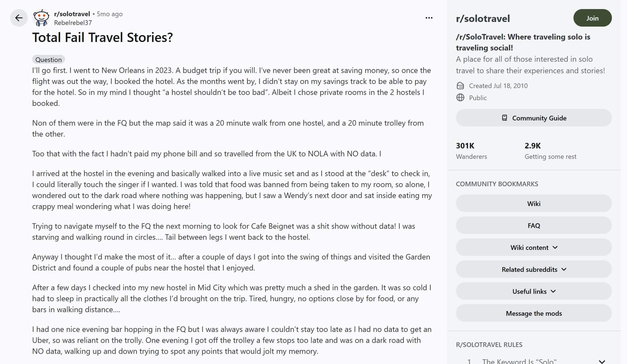Click the cake icon beside Created date
627x364 pixels.
[460, 86]
